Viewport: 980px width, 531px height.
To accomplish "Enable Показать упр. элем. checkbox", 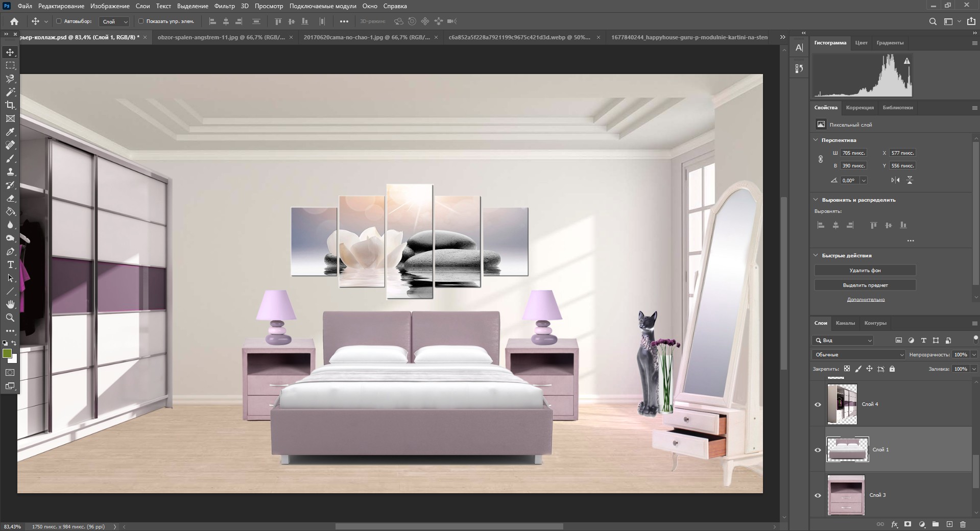I will tap(141, 21).
